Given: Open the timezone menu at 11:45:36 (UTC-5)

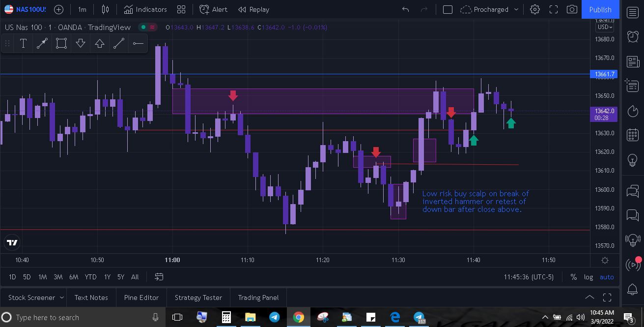Looking at the screenshot, I should tap(529, 277).
